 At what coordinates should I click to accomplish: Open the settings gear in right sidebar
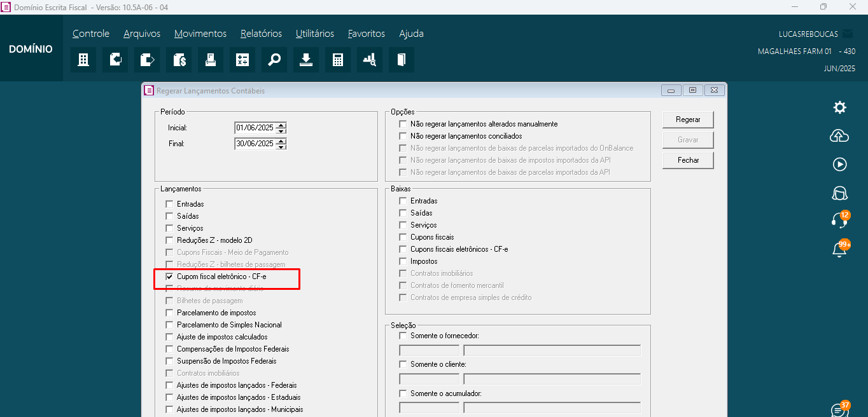coord(840,107)
